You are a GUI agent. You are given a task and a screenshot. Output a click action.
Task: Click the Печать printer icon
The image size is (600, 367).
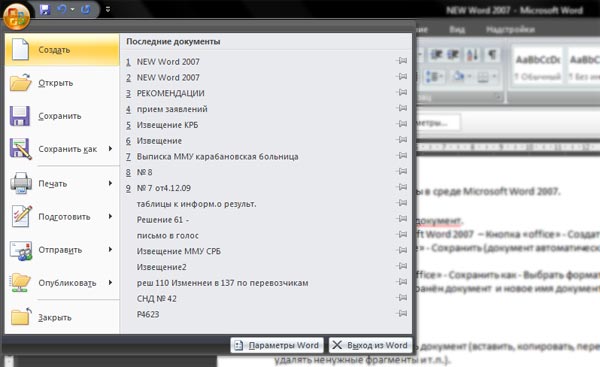(x=21, y=183)
